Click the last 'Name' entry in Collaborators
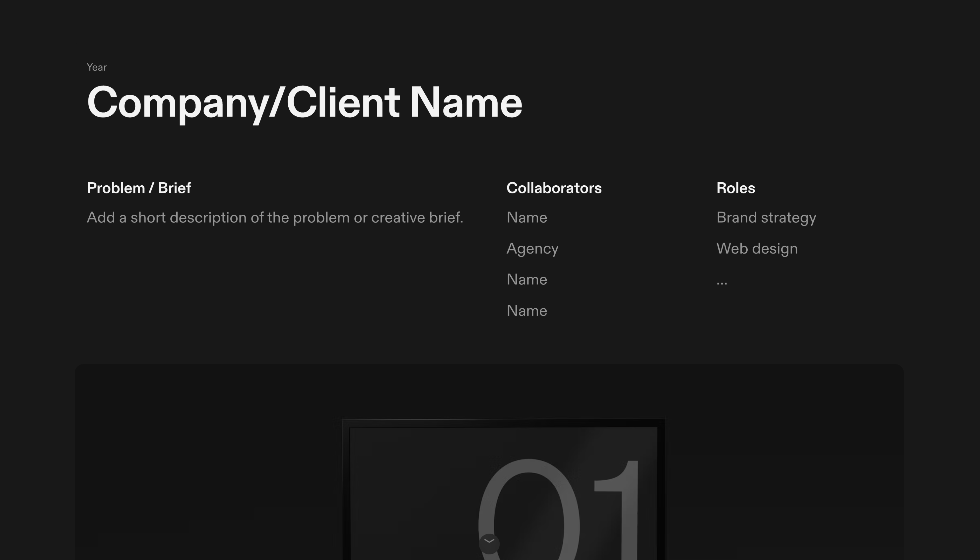 click(527, 310)
